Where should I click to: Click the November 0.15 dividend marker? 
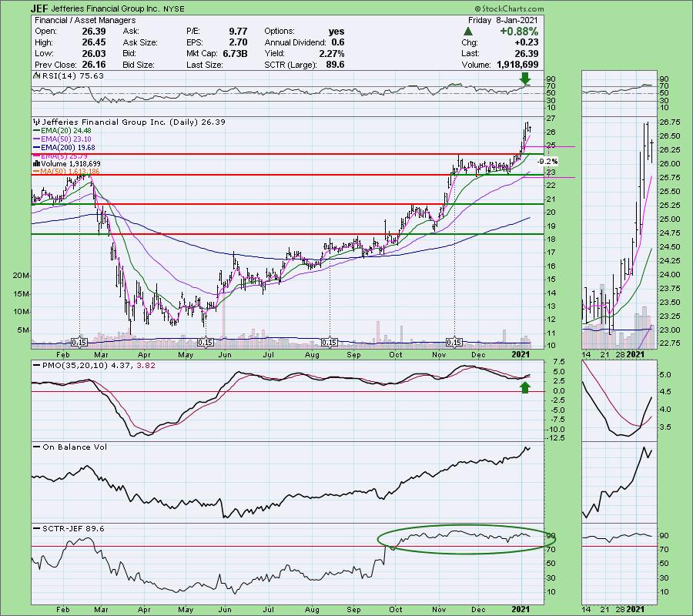click(454, 342)
